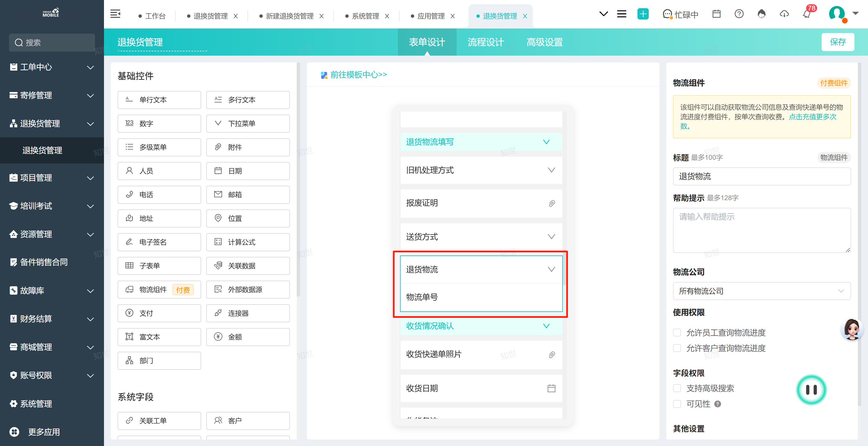868x446 pixels.
Task: Select the 外部数据源 control
Action: click(248, 290)
